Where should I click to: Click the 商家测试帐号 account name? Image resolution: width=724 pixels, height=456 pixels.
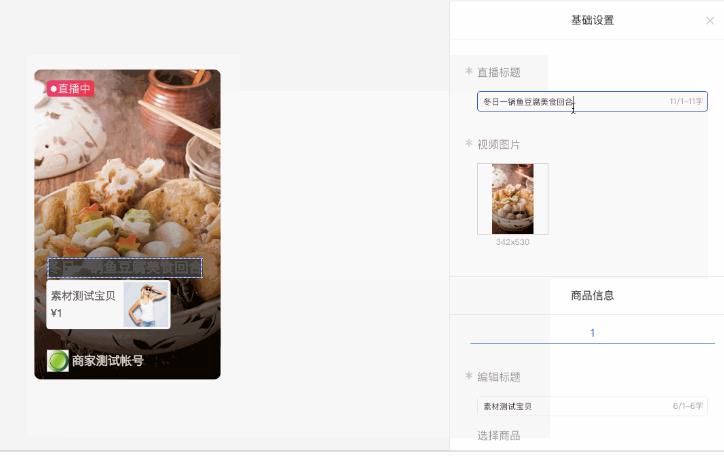tap(108, 360)
